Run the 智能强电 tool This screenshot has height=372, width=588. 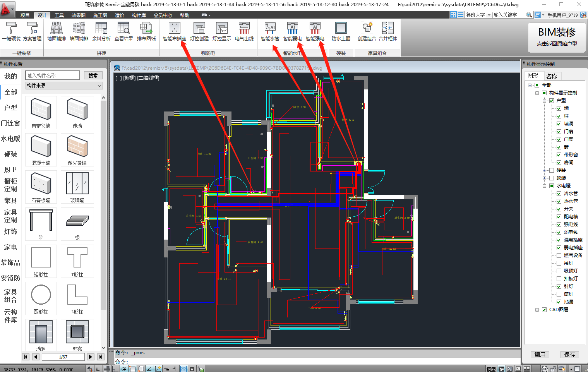pos(315,32)
